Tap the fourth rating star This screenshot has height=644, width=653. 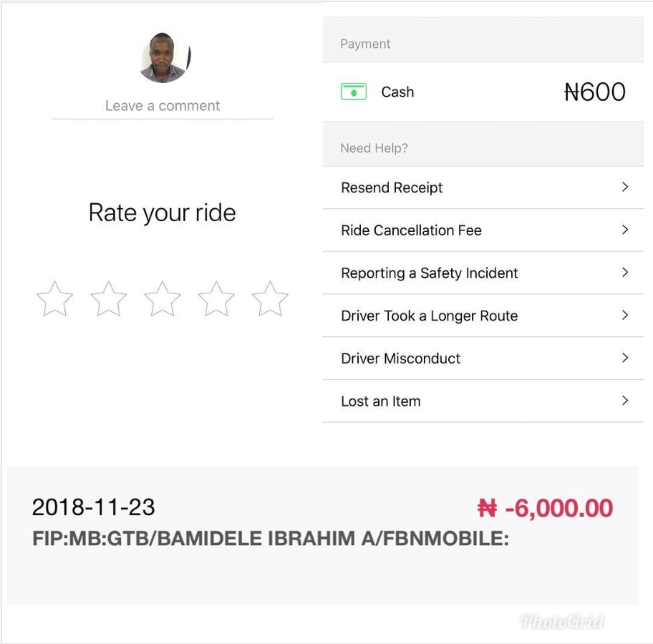(x=216, y=299)
